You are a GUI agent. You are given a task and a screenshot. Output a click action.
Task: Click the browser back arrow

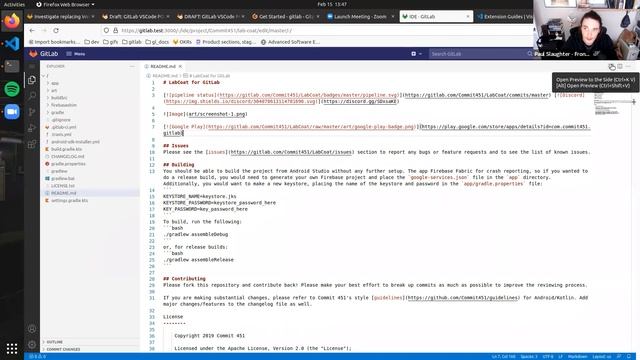[32, 31]
